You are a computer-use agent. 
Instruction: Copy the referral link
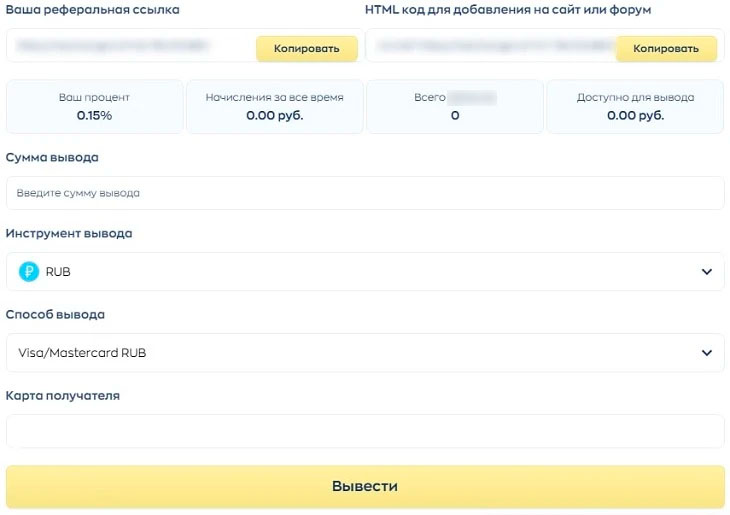tap(306, 48)
